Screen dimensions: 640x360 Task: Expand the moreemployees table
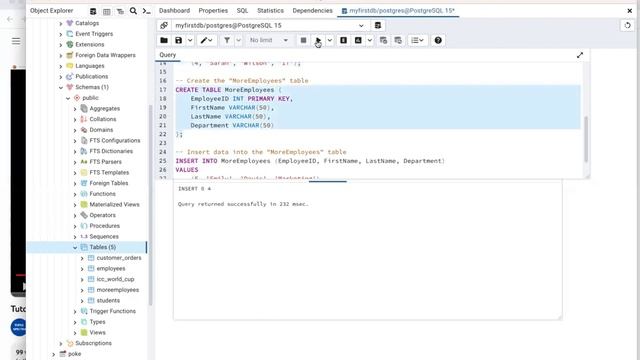click(82, 290)
